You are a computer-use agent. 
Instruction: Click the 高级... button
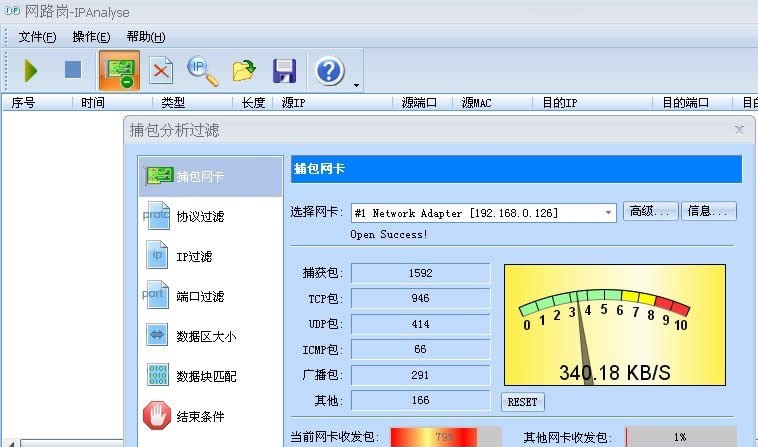(x=650, y=211)
